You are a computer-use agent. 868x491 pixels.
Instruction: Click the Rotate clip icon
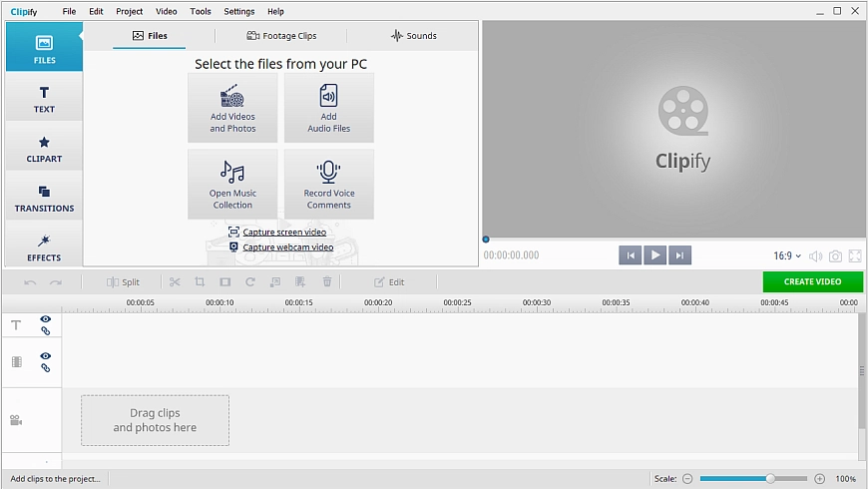[250, 282]
